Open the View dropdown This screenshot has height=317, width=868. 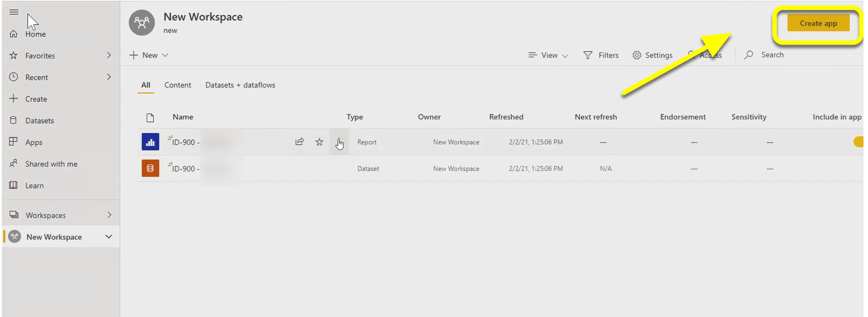pos(548,55)
